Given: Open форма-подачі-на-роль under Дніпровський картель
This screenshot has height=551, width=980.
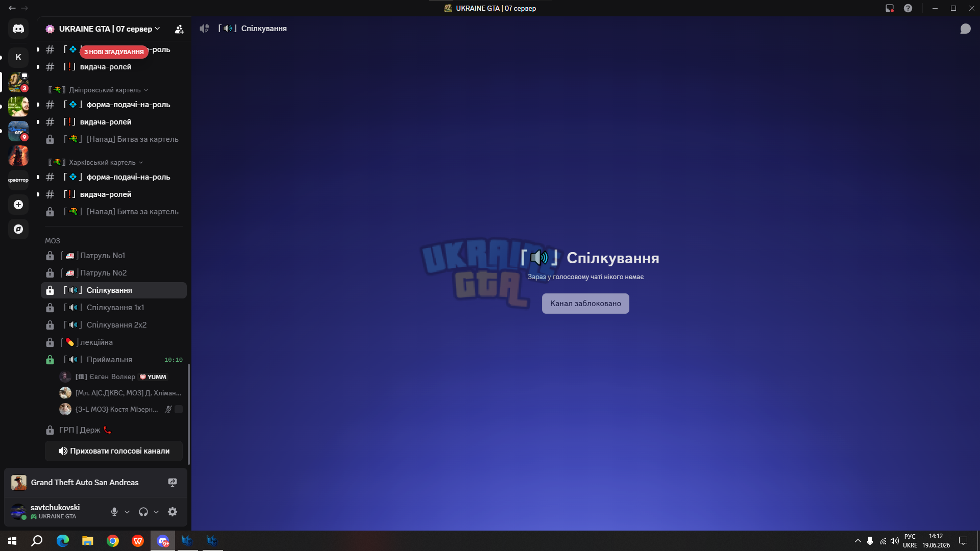Looking at the screenshot, I should point(114,105).
